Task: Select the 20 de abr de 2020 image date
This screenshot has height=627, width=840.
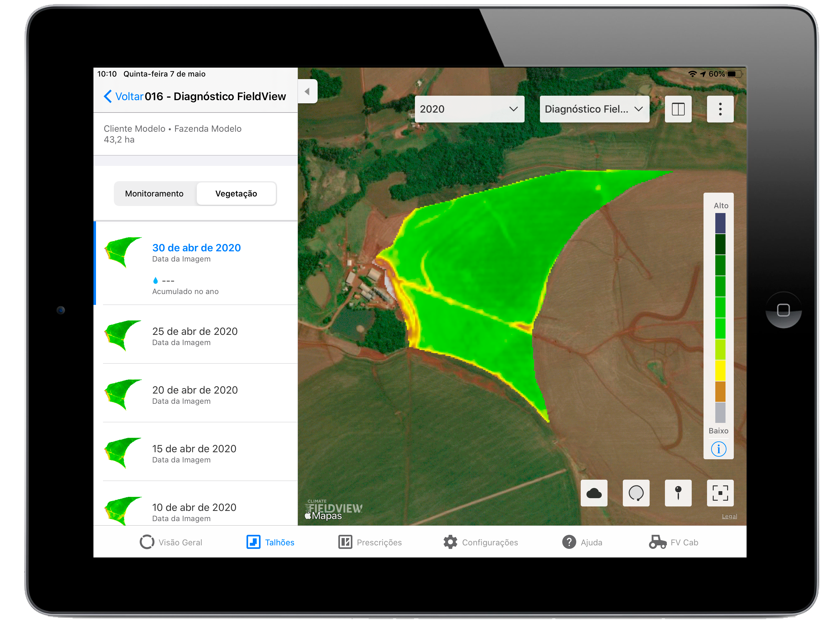Action: tap(196, 393)
